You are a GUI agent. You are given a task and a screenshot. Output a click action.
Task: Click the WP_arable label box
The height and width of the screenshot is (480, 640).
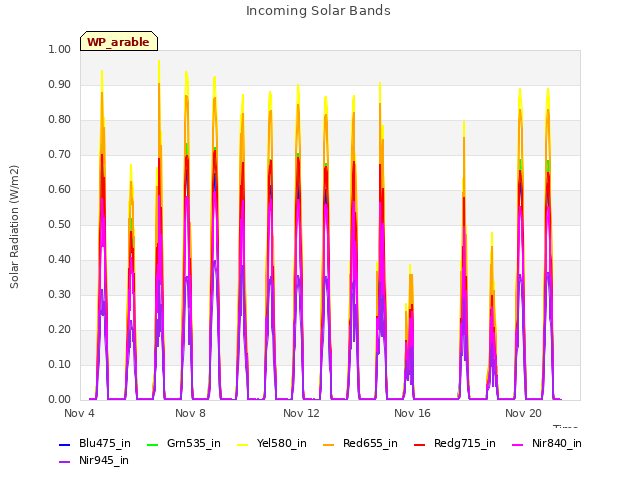119,41
